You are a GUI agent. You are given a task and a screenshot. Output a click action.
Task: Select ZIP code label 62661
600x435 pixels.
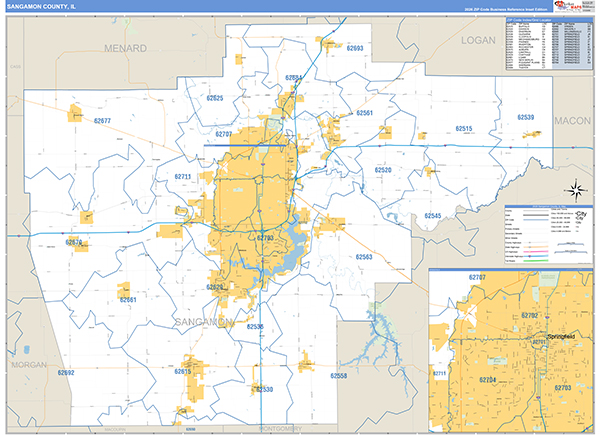tap(128, 300)
